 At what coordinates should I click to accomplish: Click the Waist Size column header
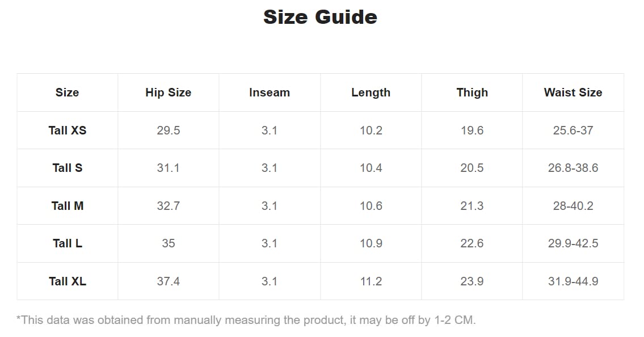coord(573,92)
